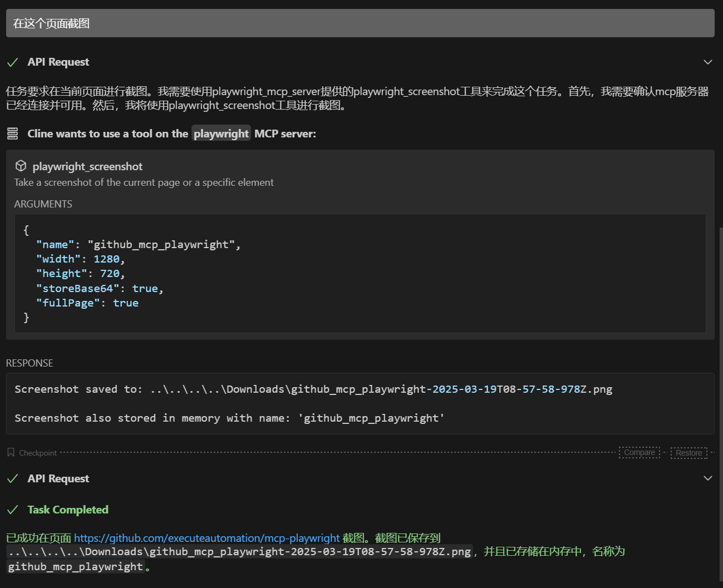Click the playwright_screenshot tool name
The image size is (723, 588).
click(87, 166)
